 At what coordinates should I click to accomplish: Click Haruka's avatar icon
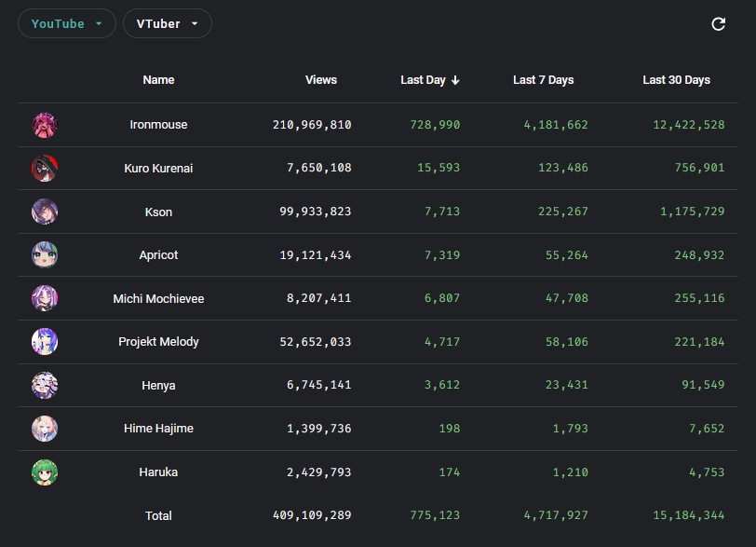[x=45, y=472]
